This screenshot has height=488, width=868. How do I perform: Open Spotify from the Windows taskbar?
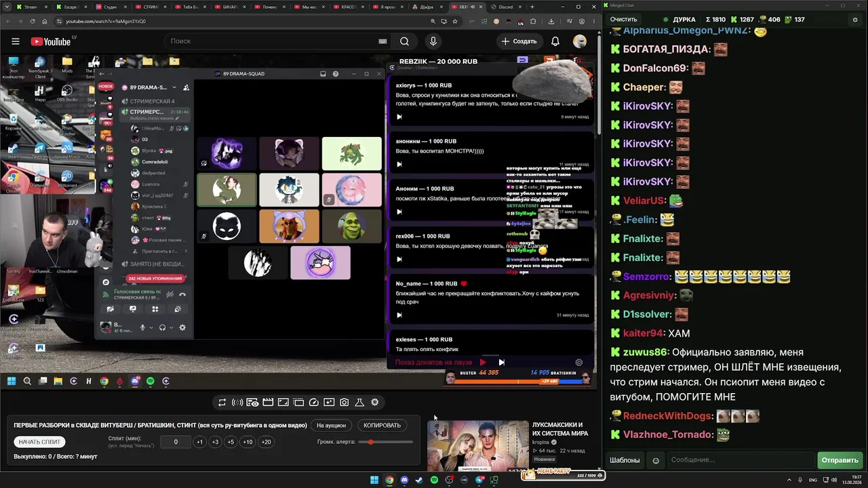[x=434, y=481]
